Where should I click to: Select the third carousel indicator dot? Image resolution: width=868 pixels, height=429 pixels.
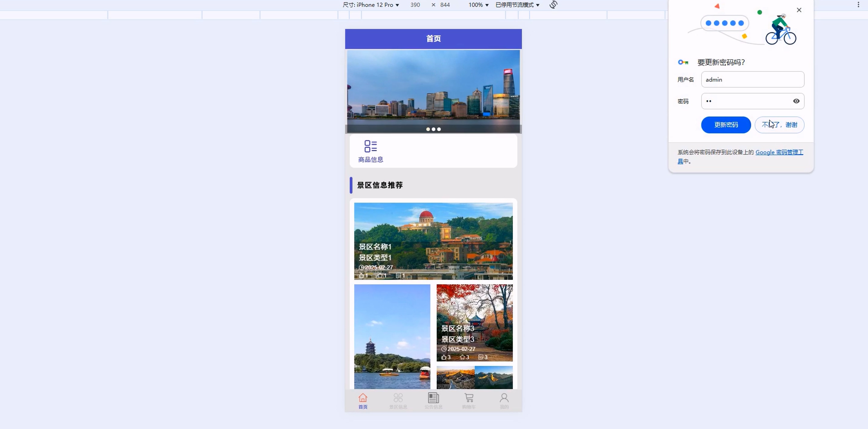click(x=439, y=129)
